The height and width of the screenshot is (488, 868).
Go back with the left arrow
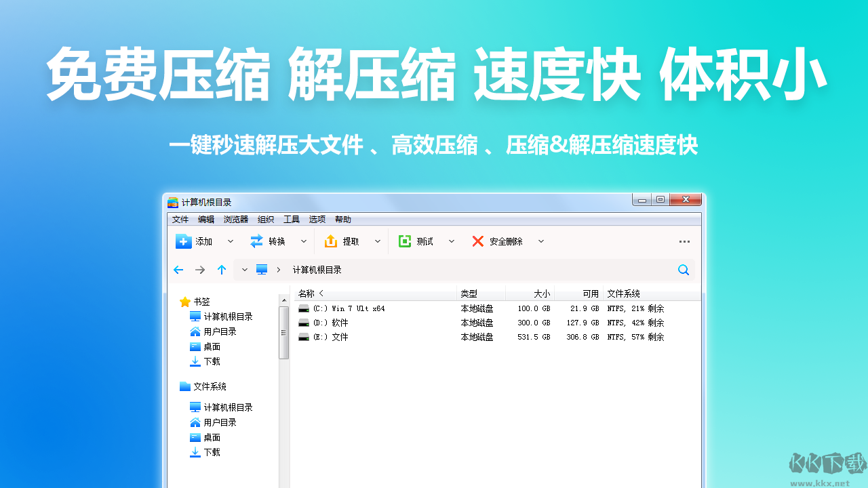pyautogui.click(x=178, y=270)
